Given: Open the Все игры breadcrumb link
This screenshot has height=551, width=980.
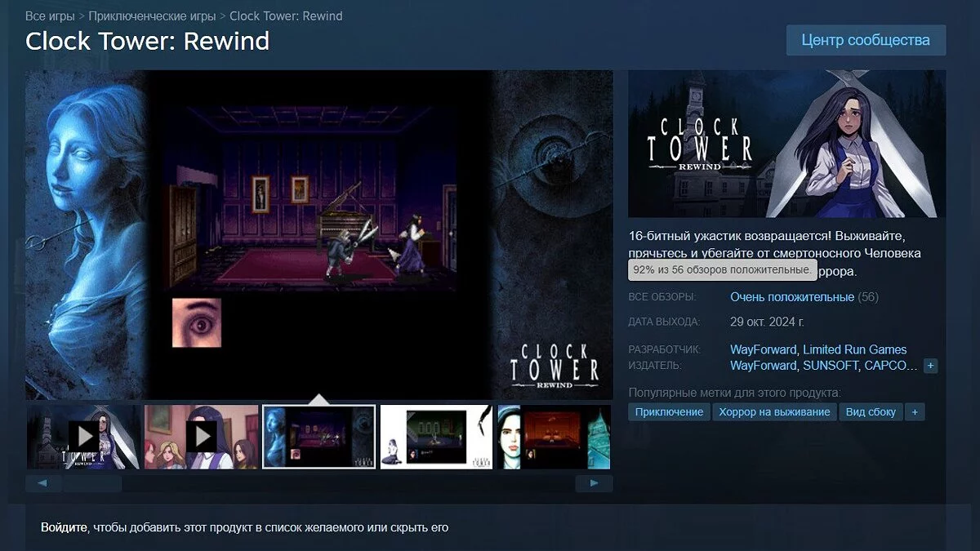Looking at the screenshot, I should click(x=50, y=16).
